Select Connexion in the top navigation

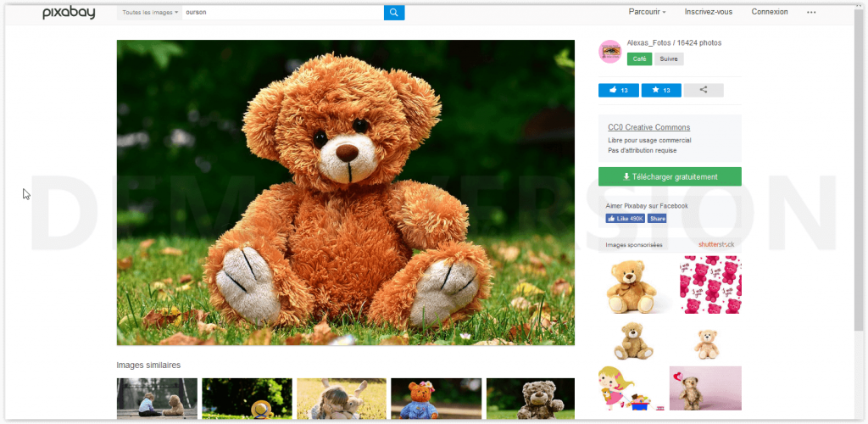(x=769, y=12)
